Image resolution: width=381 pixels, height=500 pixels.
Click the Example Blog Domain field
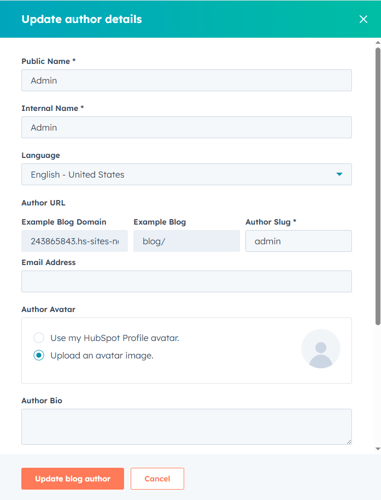(x=74, y=241)
